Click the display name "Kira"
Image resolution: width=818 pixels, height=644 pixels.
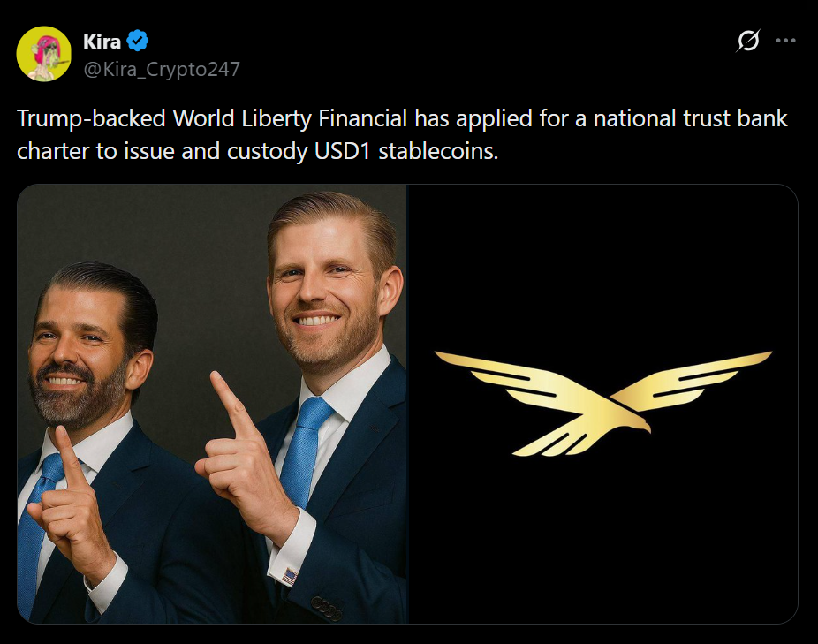point(102,41)
